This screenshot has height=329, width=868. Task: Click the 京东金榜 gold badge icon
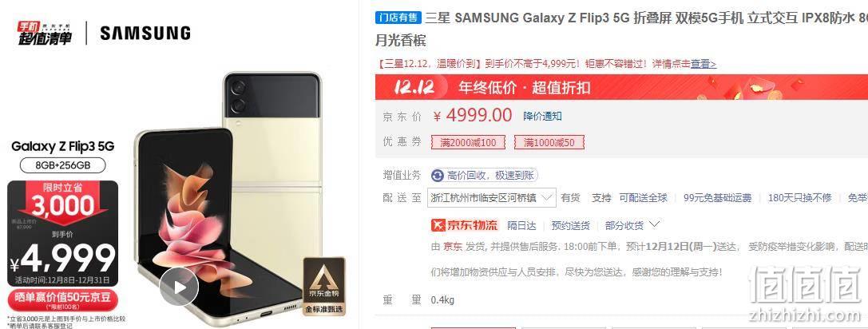pos(324,287)
